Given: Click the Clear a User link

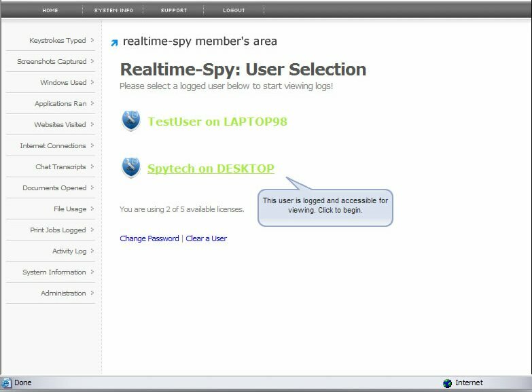Looking at the screenshot, I should pos(207,238).
